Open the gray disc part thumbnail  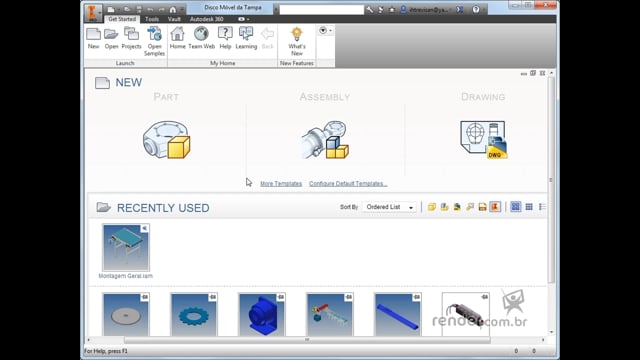point(126,314)
